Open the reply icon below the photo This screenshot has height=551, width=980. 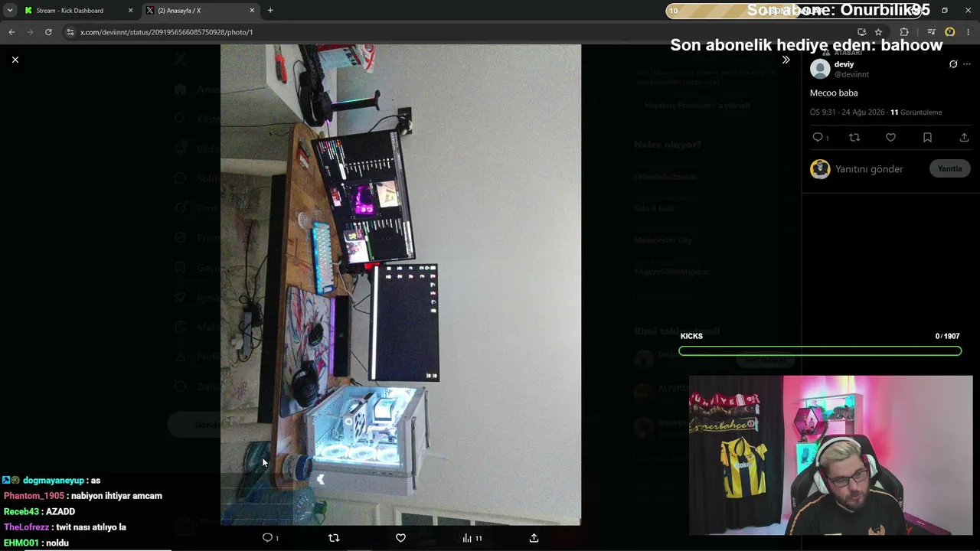click(267, 538)
